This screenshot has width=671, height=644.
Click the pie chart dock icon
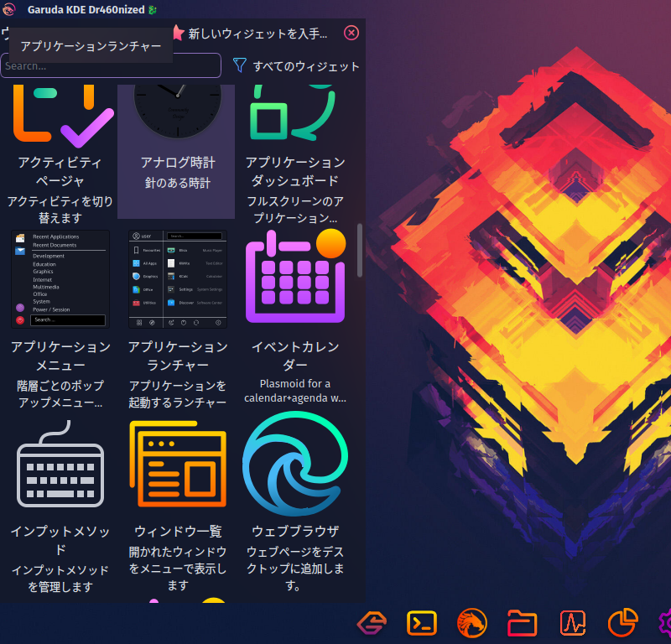[x=622, y=622]
